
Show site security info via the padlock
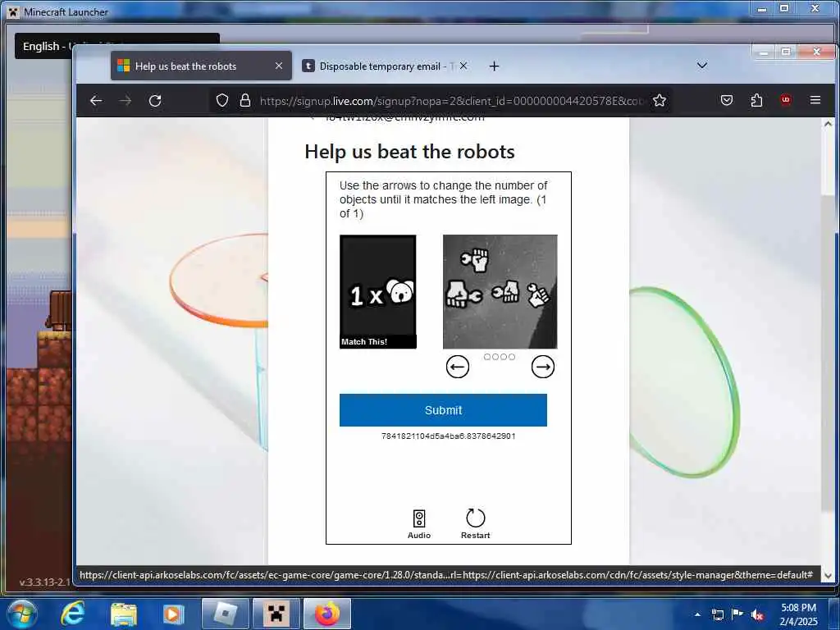[x=244, y=100]
